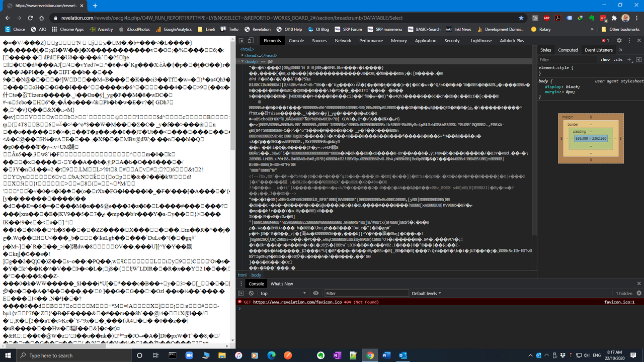Click the body breadcrumb
644x362 pixels.
click(256, 275)
